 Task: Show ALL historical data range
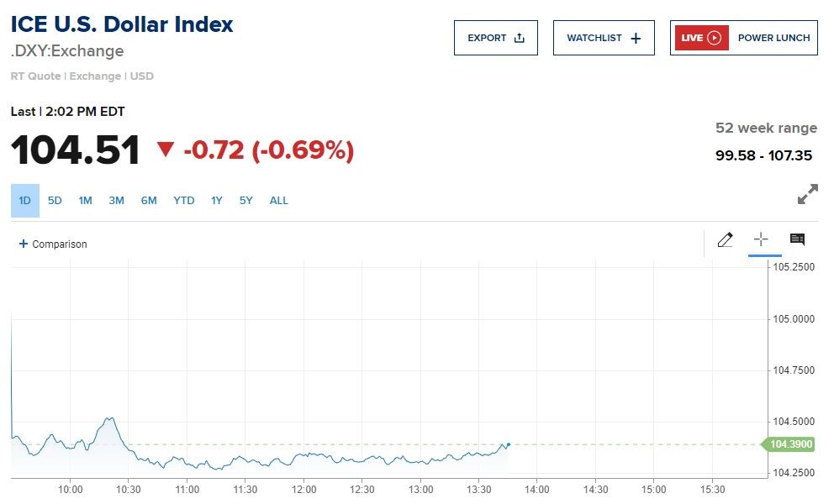coord(278,201)
